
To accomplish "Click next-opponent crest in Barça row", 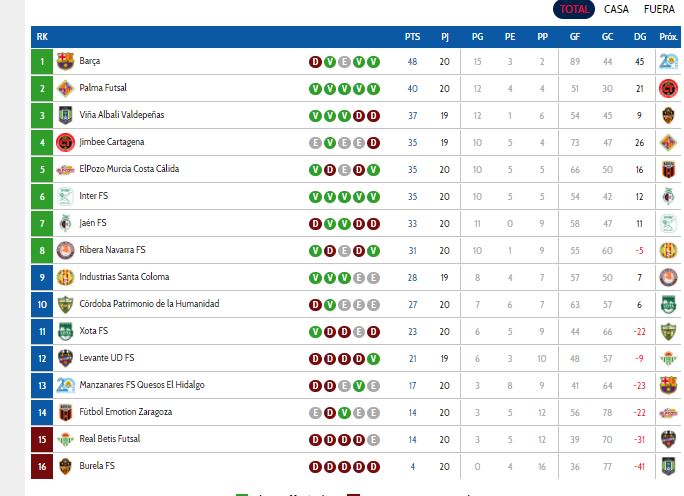I will (668, 61).
